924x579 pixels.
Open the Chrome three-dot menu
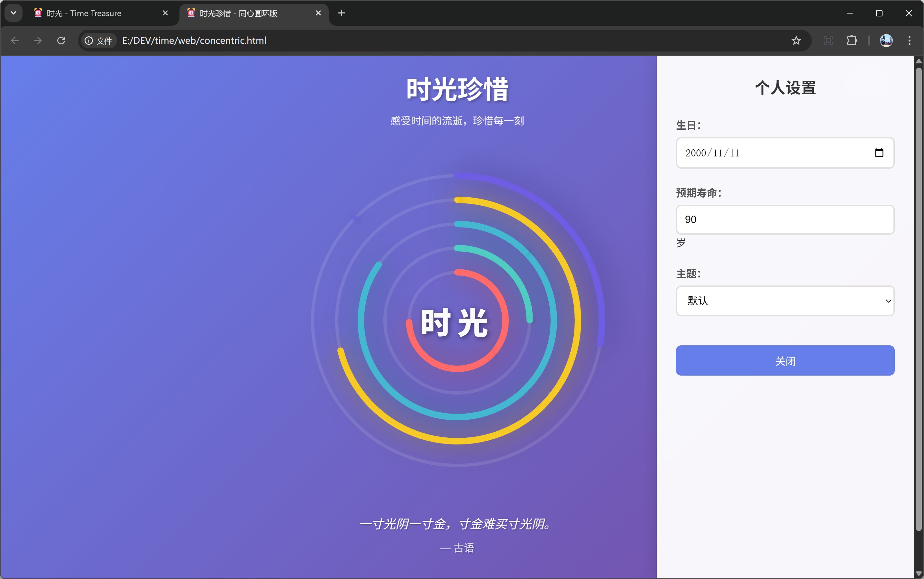909,41
